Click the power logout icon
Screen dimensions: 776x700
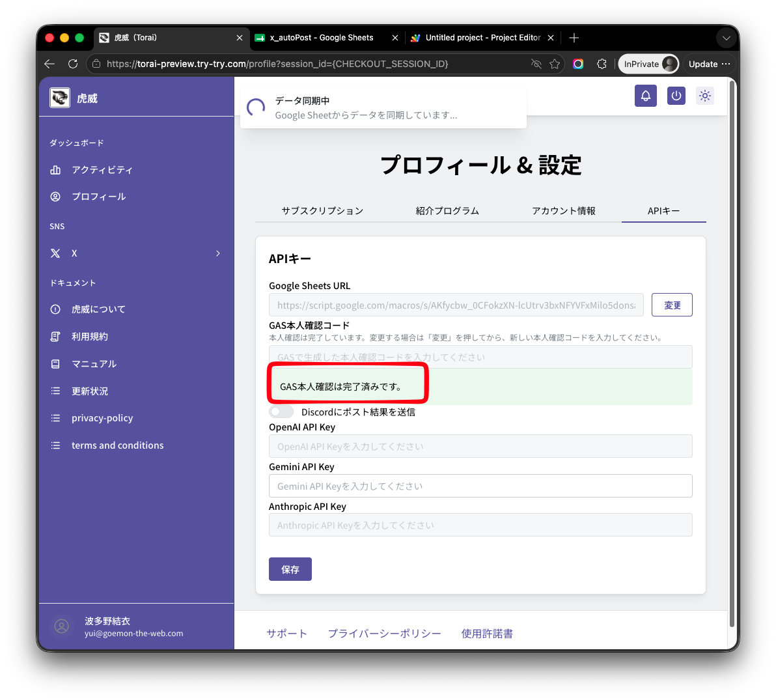(x=676, y=96)
